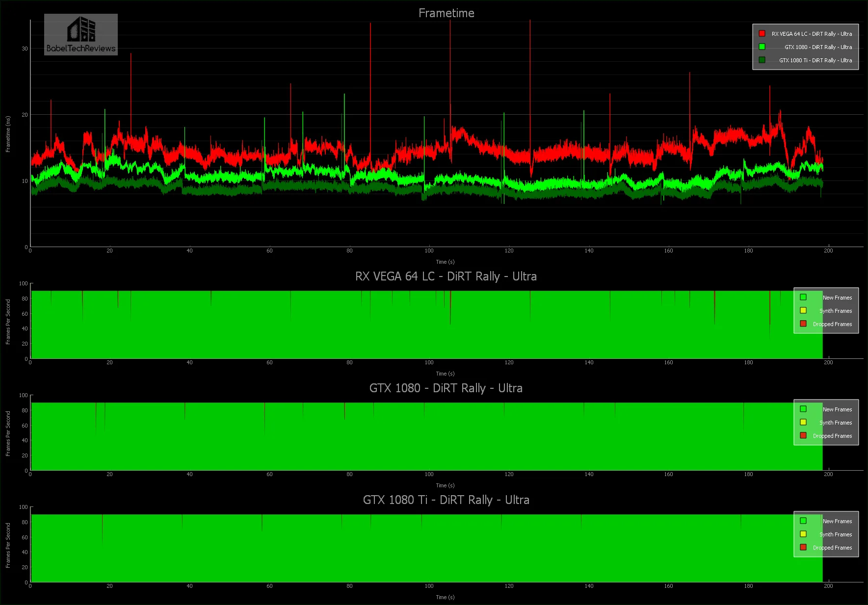868x605 pixels.
Task: Click the bright green GTX 1080 legend swatch
Action: (x=762, y=47)
